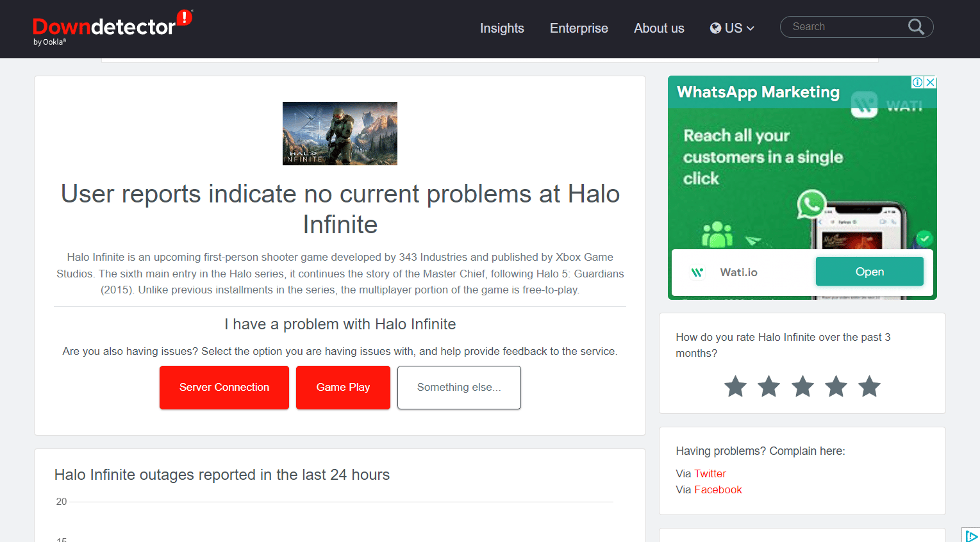Click the chart axis label 20
This screenshot has width=980, height=542.
(x=62, y=502)
